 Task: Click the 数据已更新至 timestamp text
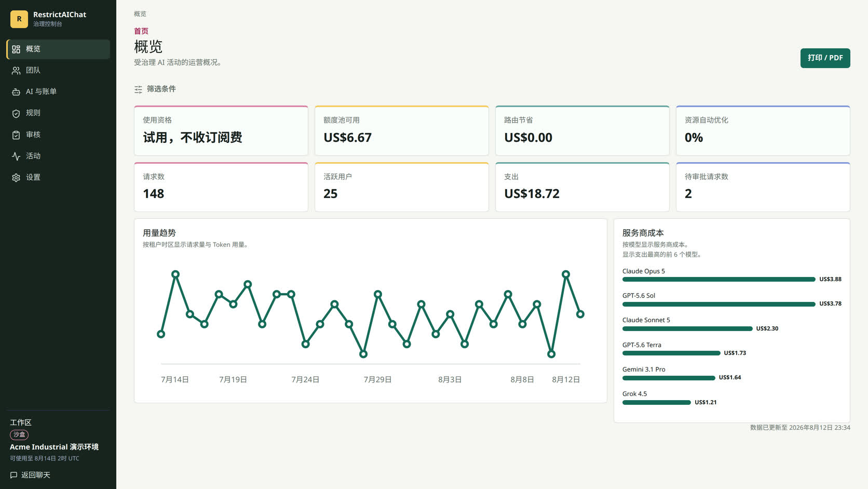pyautogui.click(x=800, y=428)
